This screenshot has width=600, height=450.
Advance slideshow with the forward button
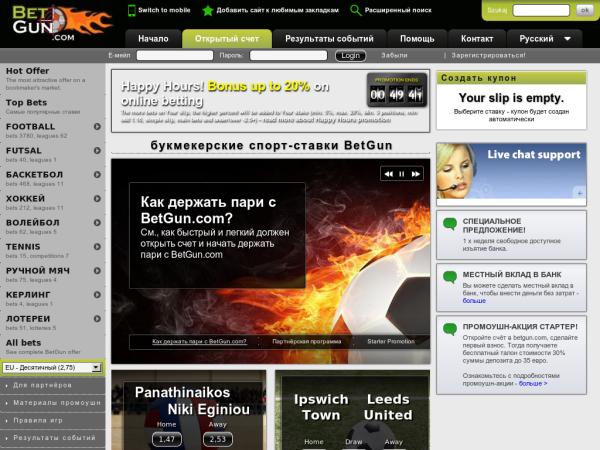pos(416,174)
